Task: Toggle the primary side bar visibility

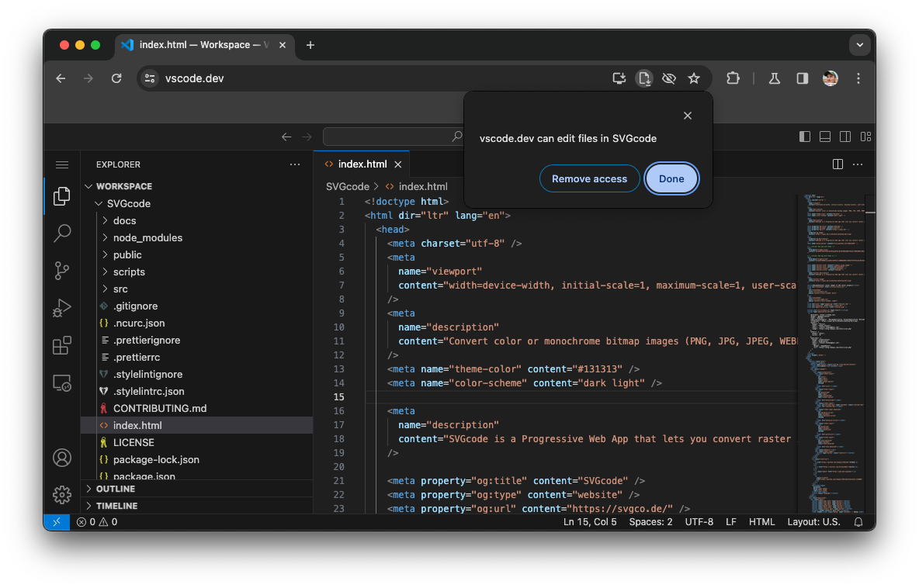Action: pos(805,136)
